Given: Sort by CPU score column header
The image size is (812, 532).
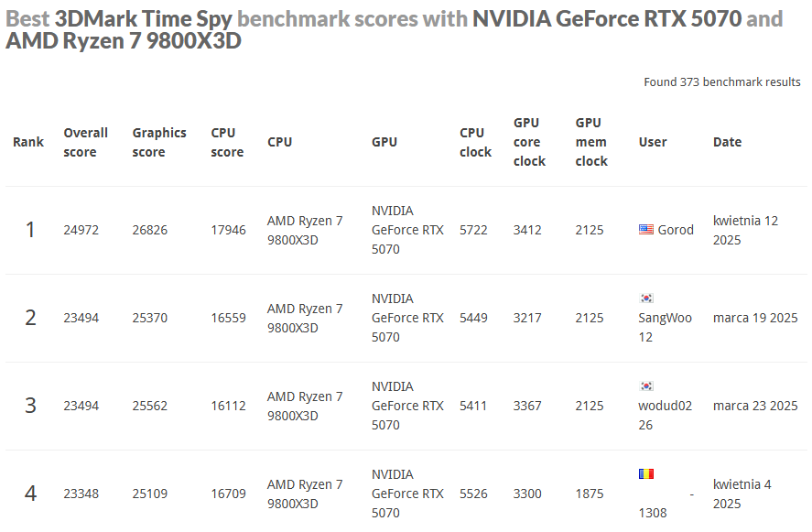Looking at the screenshot, I should [227, 142].
